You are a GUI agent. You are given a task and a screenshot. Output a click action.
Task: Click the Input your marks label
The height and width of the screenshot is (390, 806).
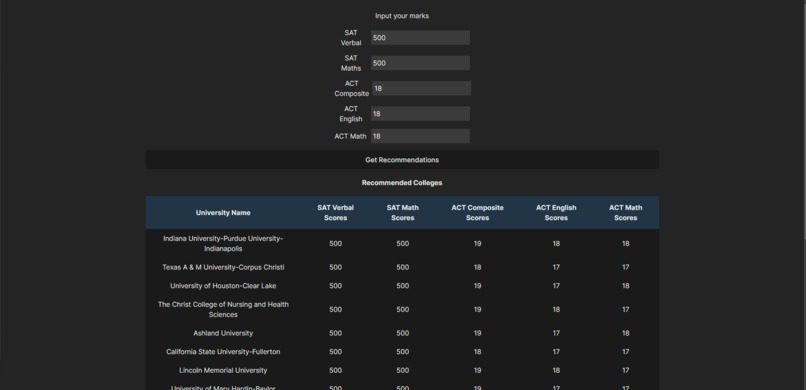pos(402,16)
